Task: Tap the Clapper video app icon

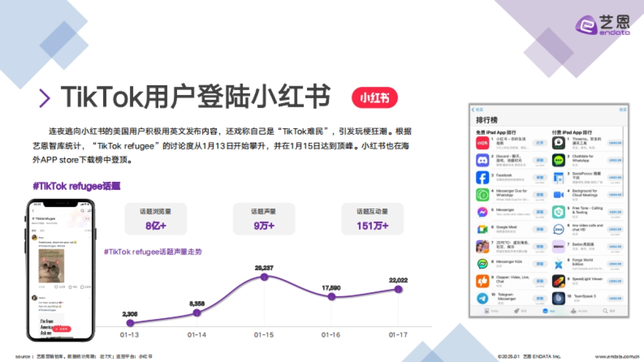Action: tap(482, 280)
